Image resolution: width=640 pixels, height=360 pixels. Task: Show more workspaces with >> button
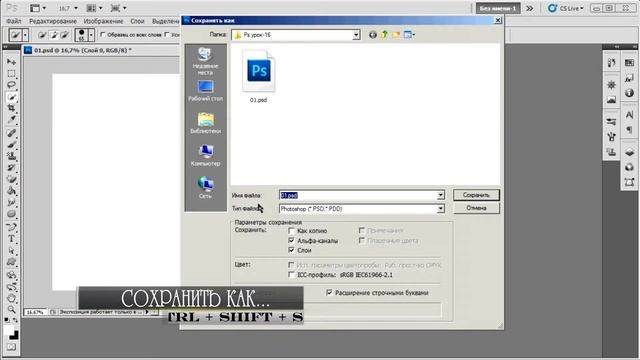[530, 8]
